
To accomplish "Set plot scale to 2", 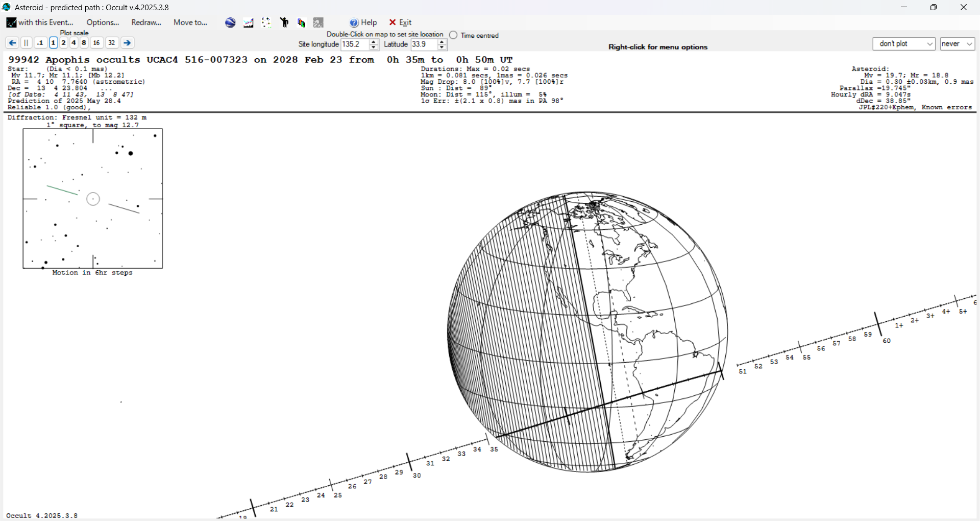I will [63, 43].
